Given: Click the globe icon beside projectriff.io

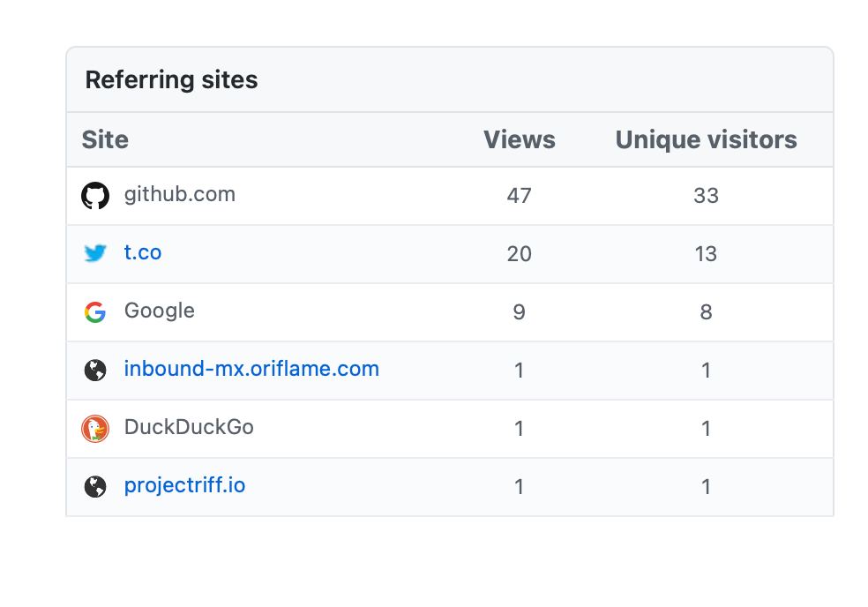Looking at the screenshot, I should 95,486.
